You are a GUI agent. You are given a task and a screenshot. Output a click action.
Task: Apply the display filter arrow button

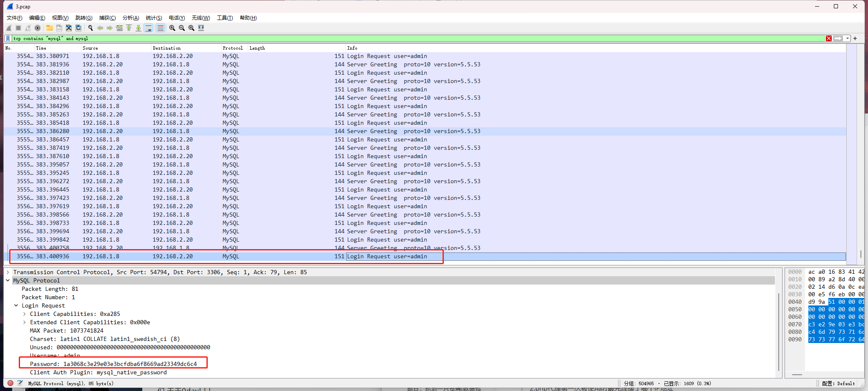[x=838, y=38]
